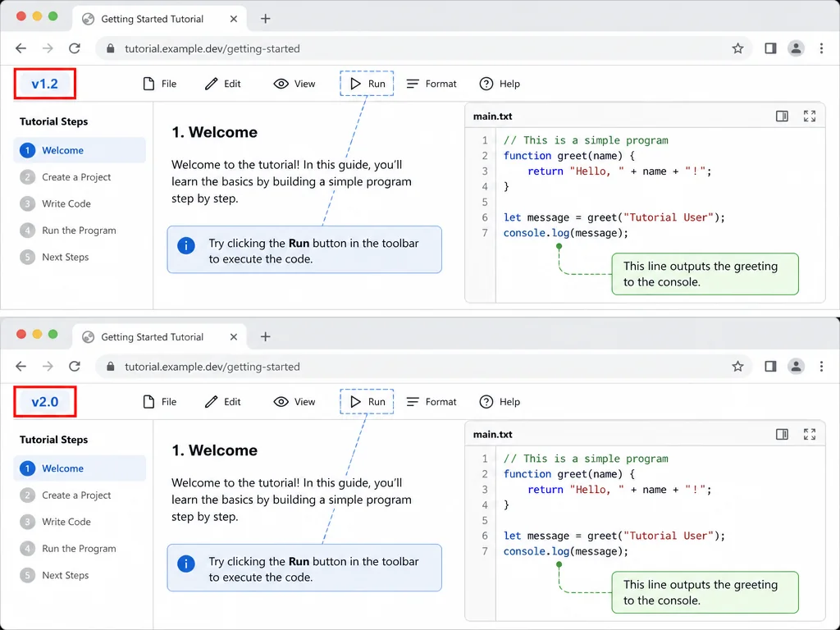
Task: Toggle split panel icon in v1.2 main.txt header
Action: [x=782, y=116]
